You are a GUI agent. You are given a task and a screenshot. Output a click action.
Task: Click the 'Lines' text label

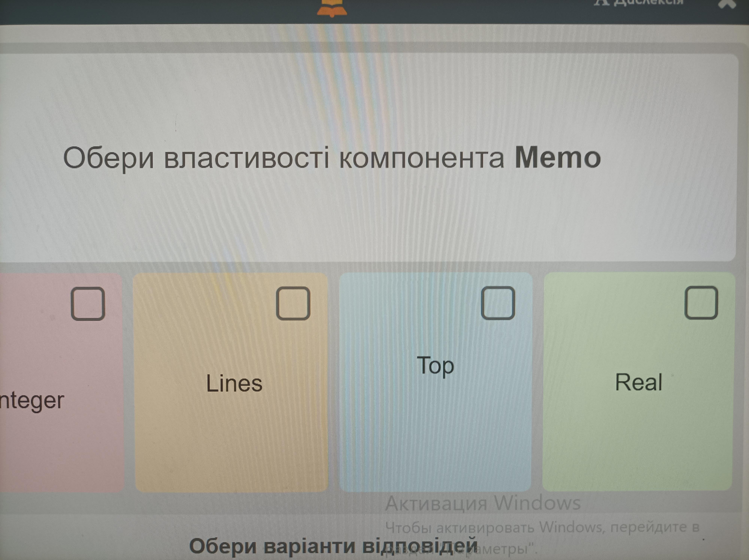click(234, 383)
